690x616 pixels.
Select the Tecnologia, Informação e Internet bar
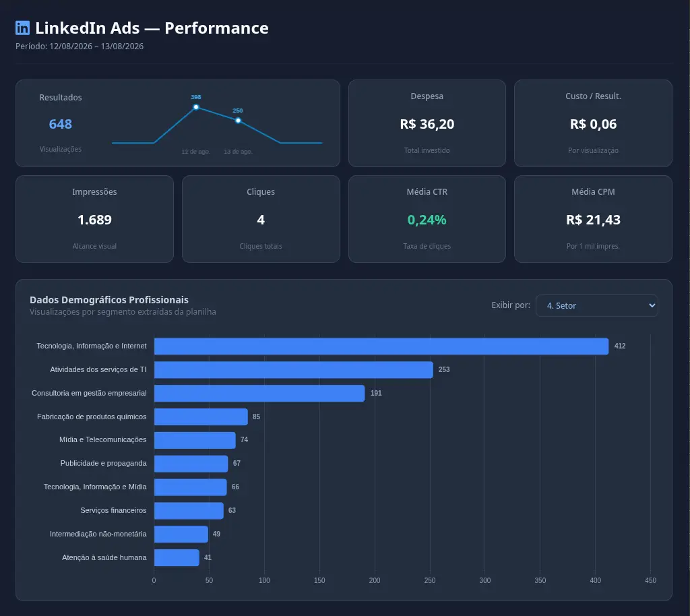381,346
